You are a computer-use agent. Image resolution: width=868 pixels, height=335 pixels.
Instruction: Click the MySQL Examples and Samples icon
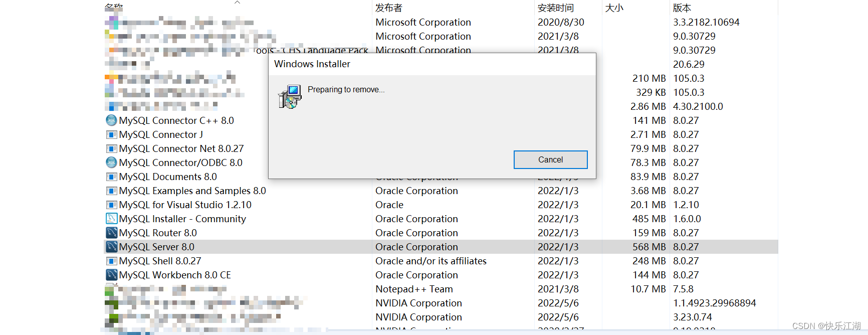111,191
